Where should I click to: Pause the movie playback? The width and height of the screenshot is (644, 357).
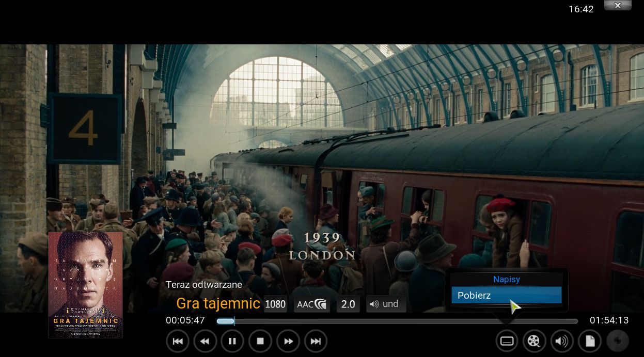[232, 341]
